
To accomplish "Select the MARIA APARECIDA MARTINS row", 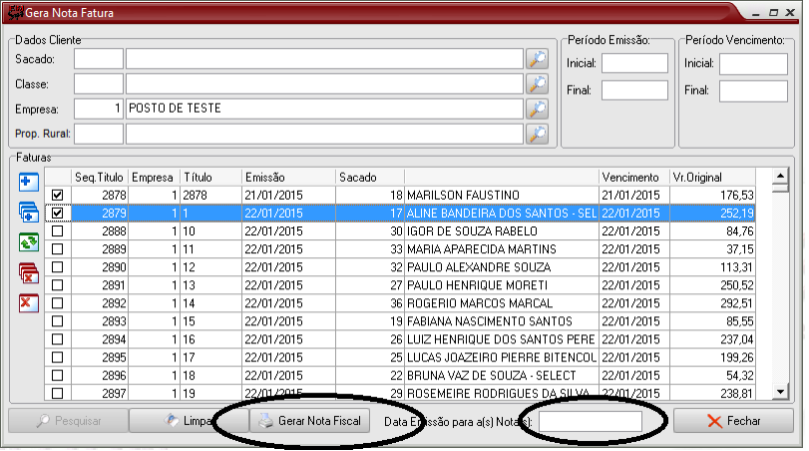I will pyautogui.click(x=400, y=249).
